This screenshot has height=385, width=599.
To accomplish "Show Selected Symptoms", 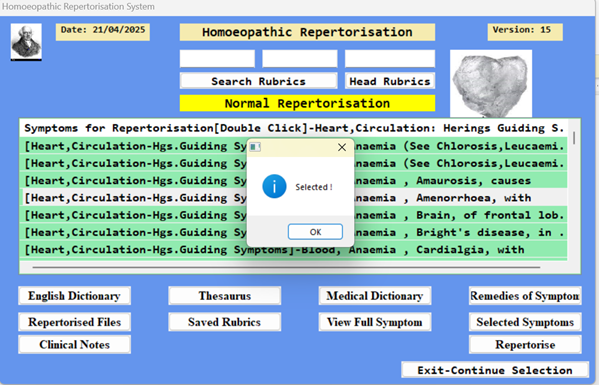I will 525,322.
